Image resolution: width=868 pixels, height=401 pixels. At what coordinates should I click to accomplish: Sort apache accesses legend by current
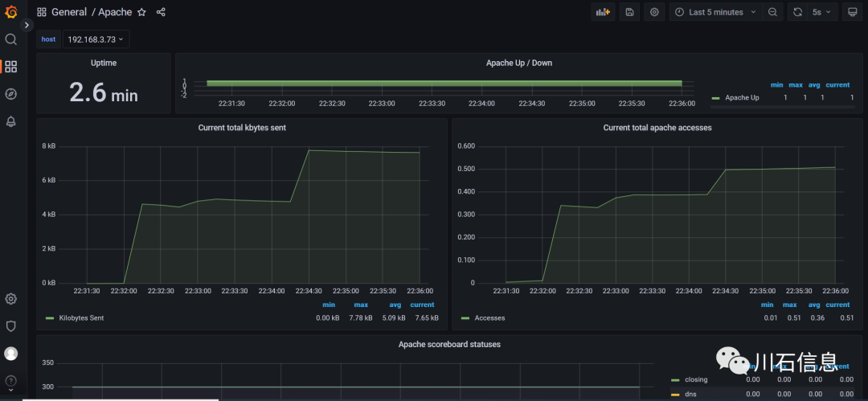coord(837,305)
